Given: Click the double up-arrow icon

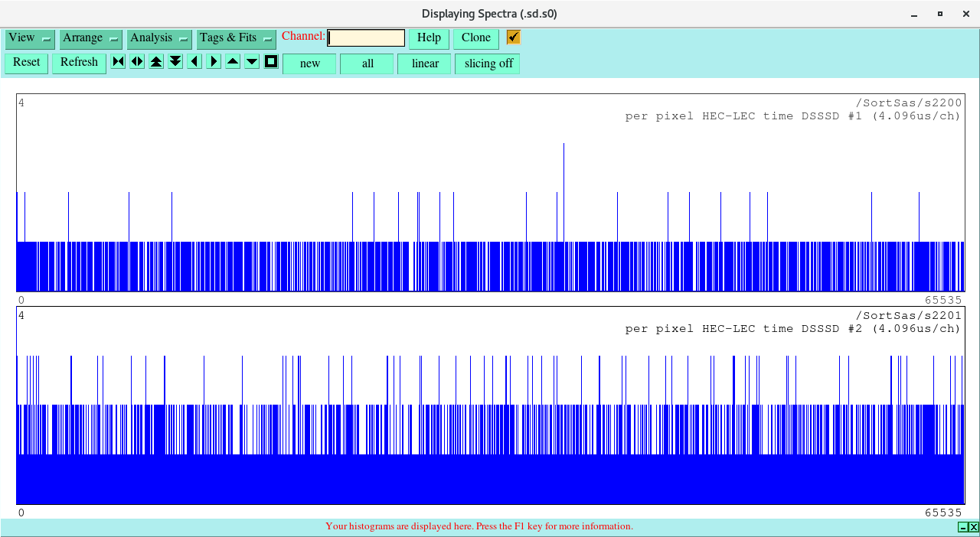Looking at the screenshot, I should (156, 62).
